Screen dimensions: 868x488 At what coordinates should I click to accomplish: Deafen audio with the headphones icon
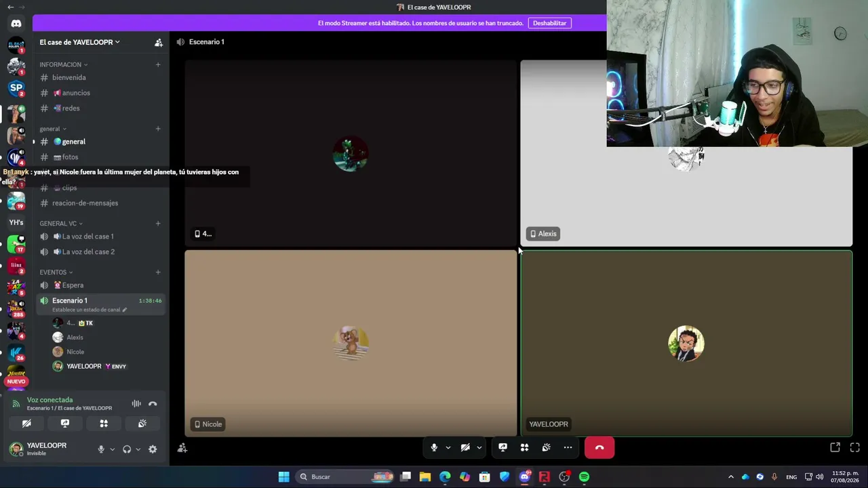click(x=127, y=449)
